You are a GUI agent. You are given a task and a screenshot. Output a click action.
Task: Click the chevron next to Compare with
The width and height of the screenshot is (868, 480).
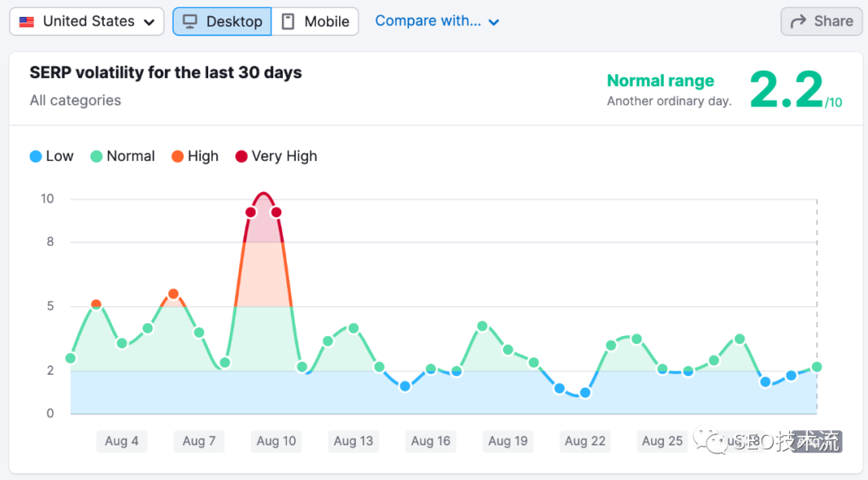[x=493, y=23]
